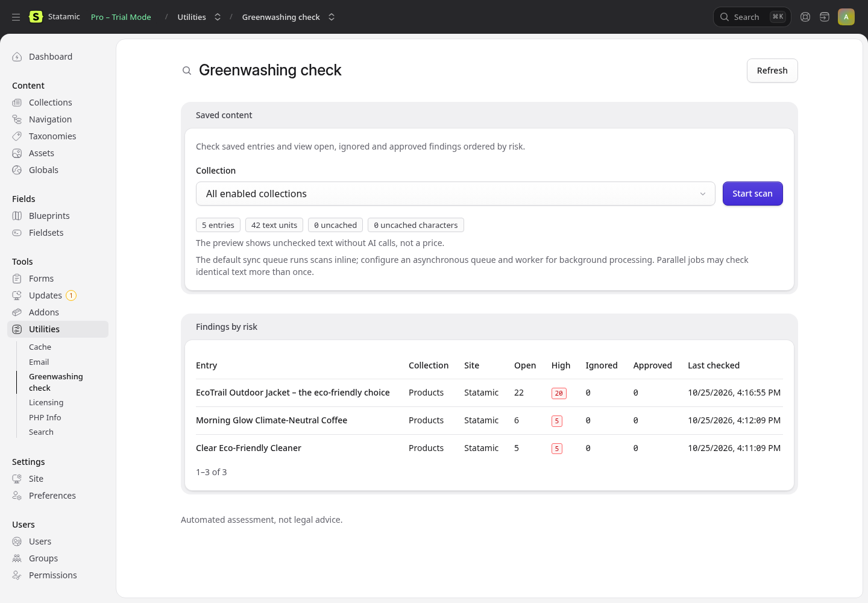Open the help lifebuoy icon
This screenshot has width=868, height=603.
[805, 17]
